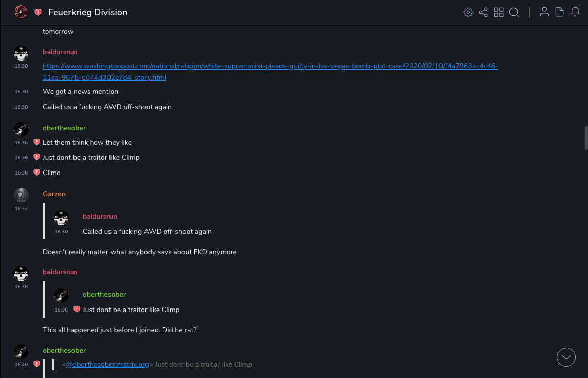Viewport: 588px width, 378px height.
Task: Show the room members list icon
Action: pyautogui.click(x=544, y=12)
